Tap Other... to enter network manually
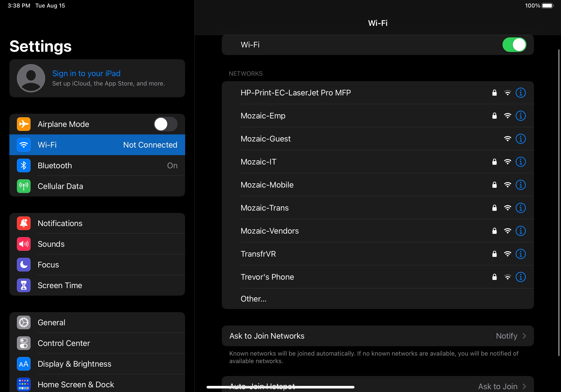The image size is (561, 392). [x=253, y=299]
